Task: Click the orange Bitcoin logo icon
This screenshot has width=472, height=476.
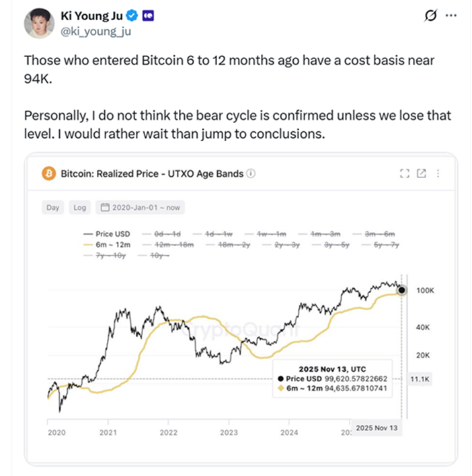Action: pos(48,173)
